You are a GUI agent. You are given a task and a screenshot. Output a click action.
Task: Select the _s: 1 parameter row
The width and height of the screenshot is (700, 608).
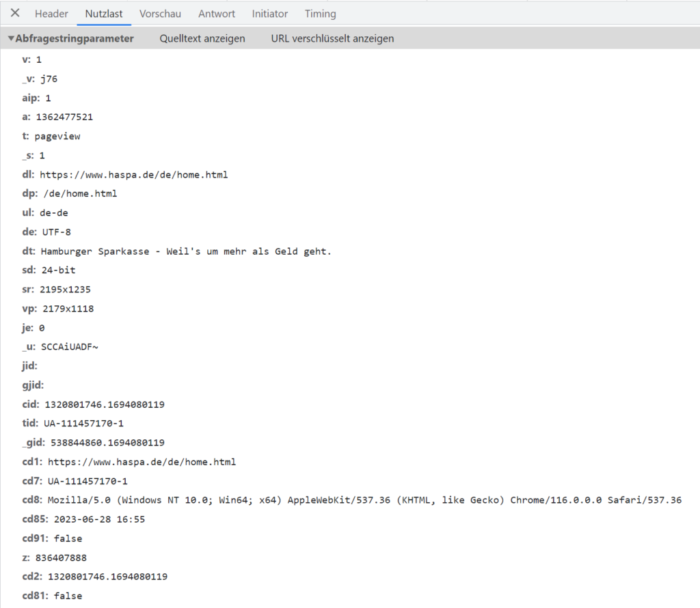coord(33,155)
